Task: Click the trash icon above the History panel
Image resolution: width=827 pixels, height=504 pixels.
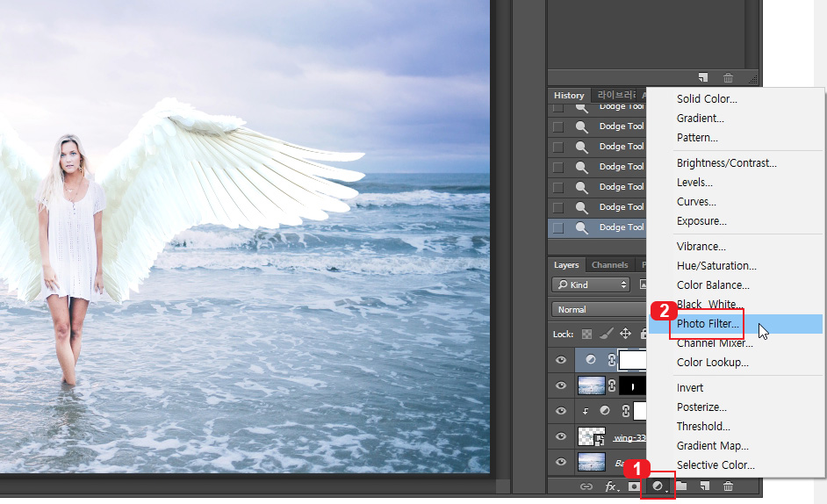Action: (728, 78)
